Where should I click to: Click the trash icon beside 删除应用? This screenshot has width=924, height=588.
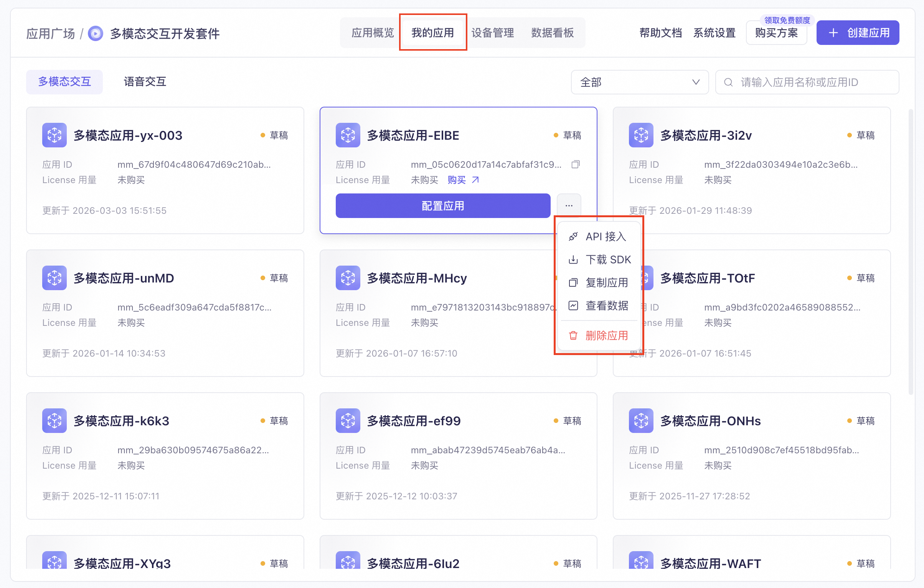click(573, 335)
